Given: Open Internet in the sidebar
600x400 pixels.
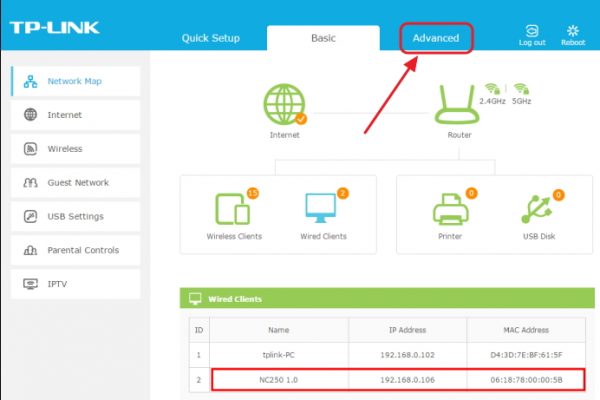Looking at the screenshot, I should (76, 115).
